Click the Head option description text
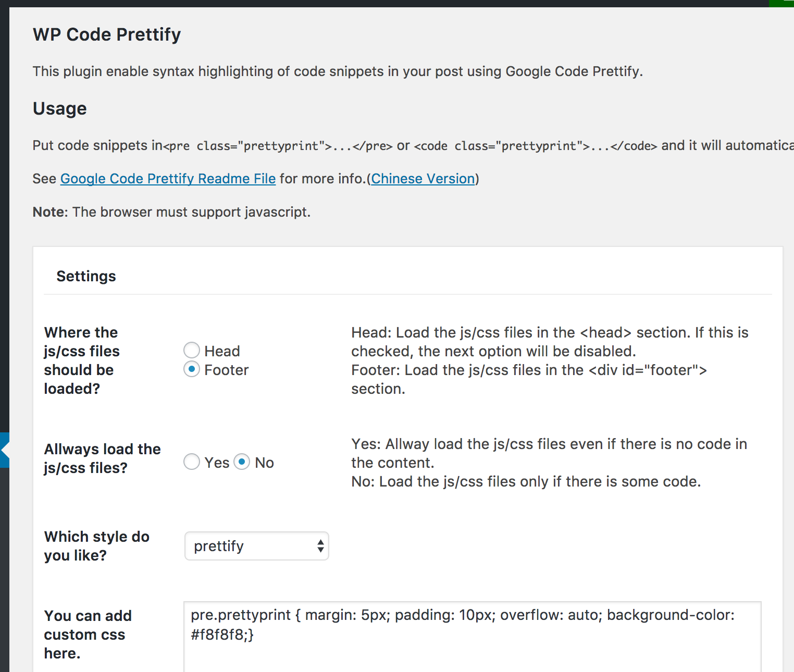Screen dimensions: 794x672 pyautogui.click(x=550, y=342)
